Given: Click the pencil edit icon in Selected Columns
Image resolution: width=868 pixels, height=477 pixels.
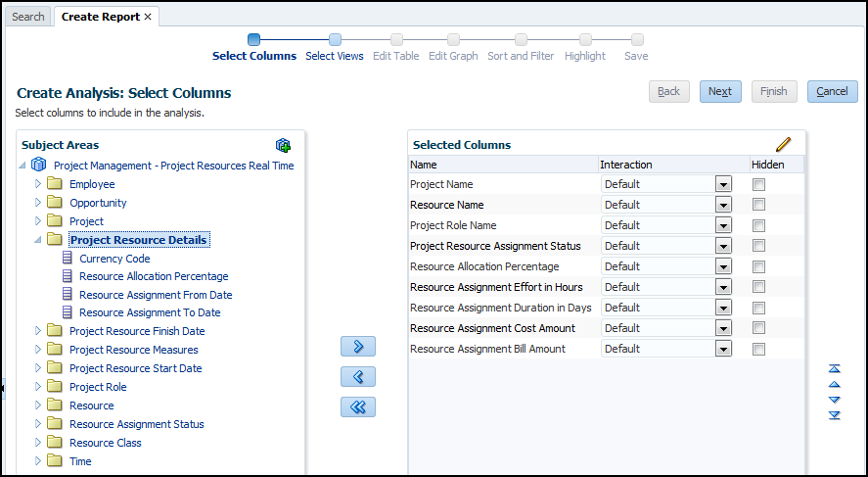Looking at the screenshot, I should click(783, 145).
